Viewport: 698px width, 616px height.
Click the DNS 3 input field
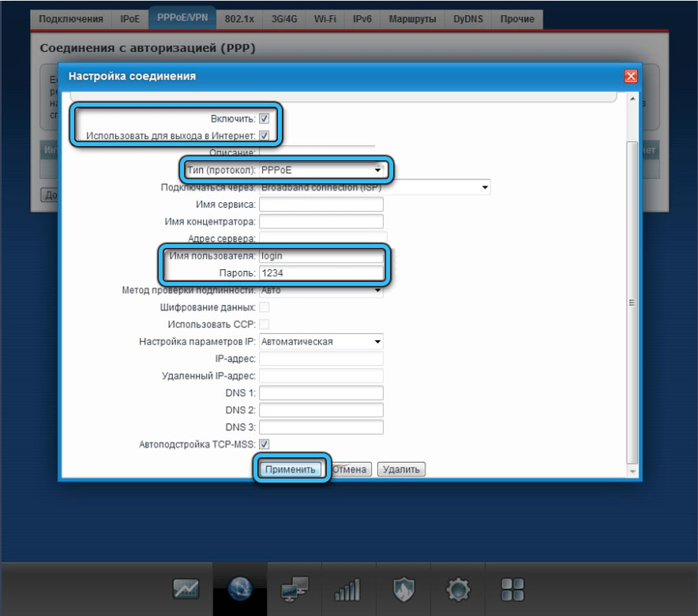point(321,426)
